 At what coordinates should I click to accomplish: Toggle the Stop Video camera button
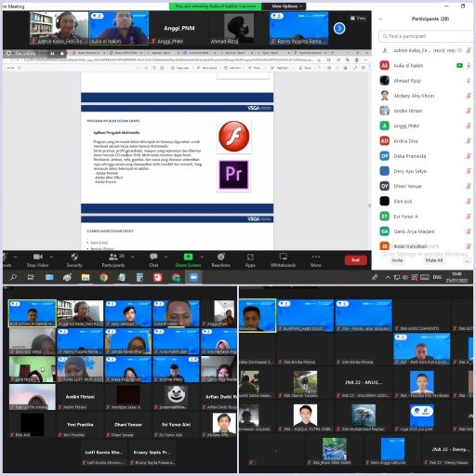38,260
